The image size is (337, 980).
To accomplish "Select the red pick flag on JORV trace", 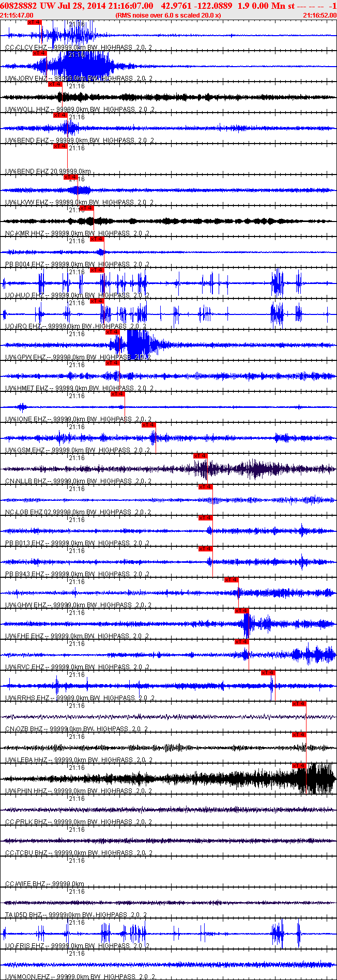I will coord(40,53).
